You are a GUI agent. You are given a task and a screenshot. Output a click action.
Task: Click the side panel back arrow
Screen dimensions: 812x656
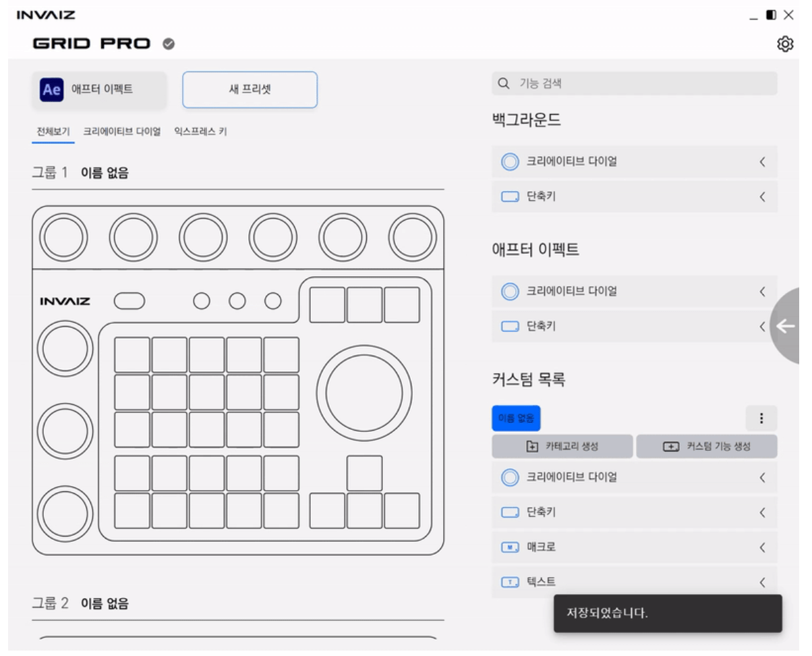(786, 327)
